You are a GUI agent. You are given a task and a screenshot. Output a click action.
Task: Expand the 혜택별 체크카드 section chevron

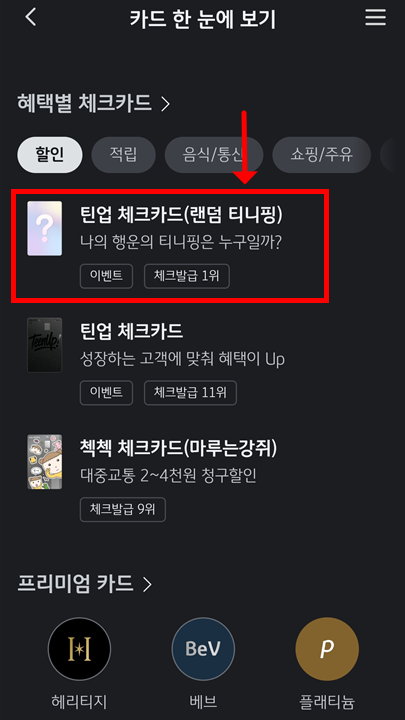pyautogui.click(x=165, y=104)
